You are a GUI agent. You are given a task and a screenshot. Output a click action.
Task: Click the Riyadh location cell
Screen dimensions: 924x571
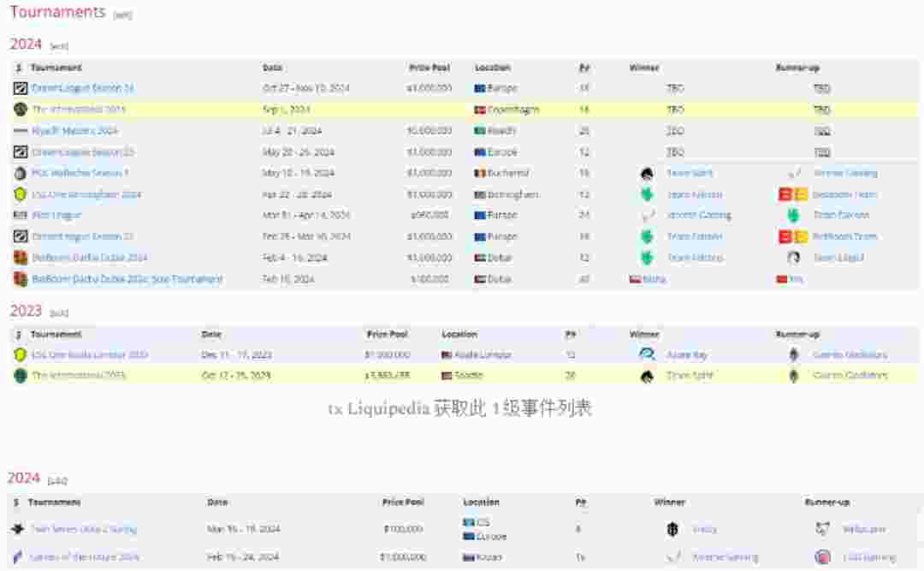coord(495,131)
